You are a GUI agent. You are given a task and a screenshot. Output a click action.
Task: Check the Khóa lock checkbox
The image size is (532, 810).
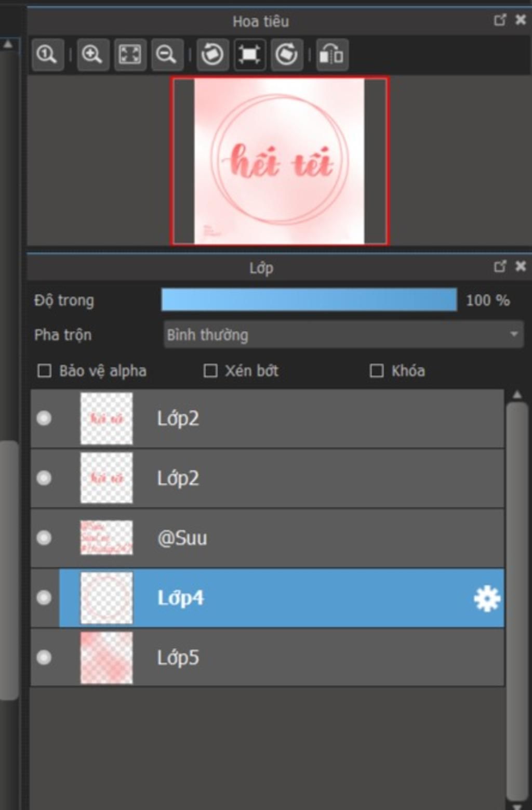(x=377, y=371)
